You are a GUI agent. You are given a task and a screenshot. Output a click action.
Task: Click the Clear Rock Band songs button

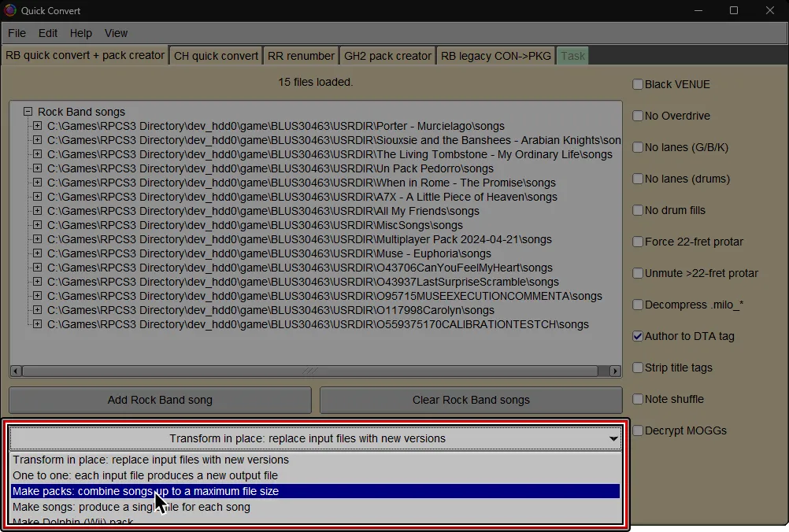[470, 400]
